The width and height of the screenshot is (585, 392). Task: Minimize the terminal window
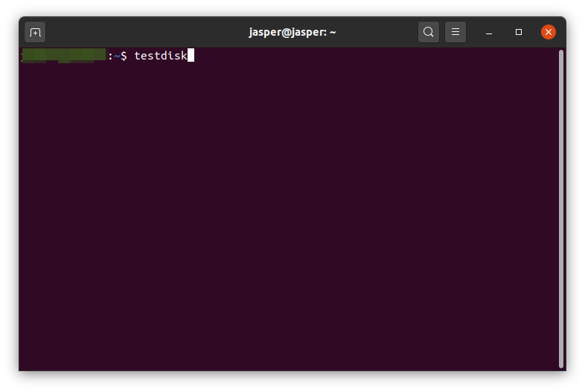(489, 33)
